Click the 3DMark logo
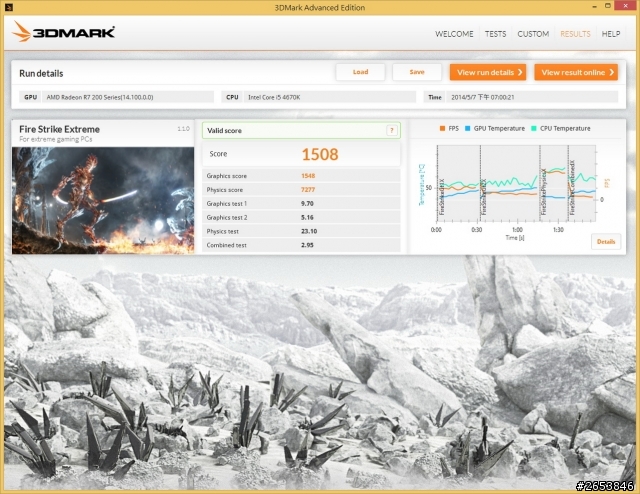 click(x=63, y=31)
